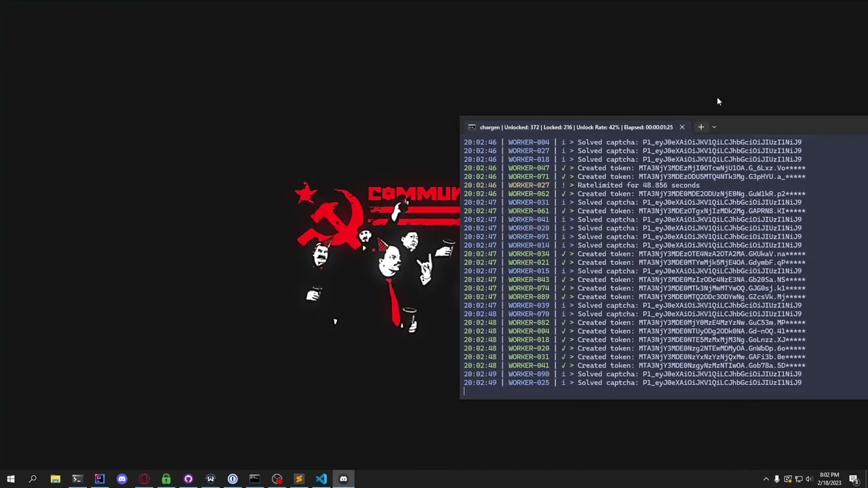Click WORKER-062 'Created token' log line
This screenshot has height=488, width=868.
coord(635,194)
